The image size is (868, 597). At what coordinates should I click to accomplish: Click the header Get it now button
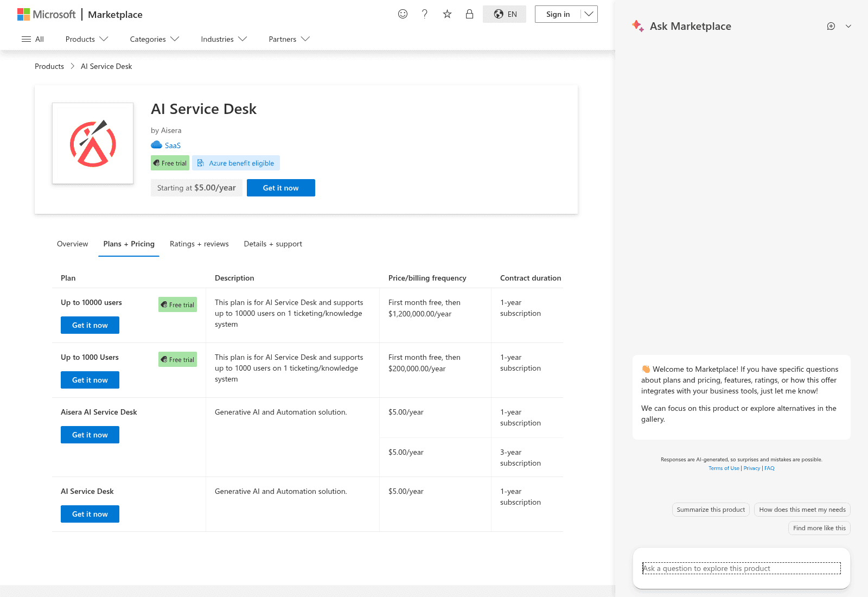tap(281, 188)
